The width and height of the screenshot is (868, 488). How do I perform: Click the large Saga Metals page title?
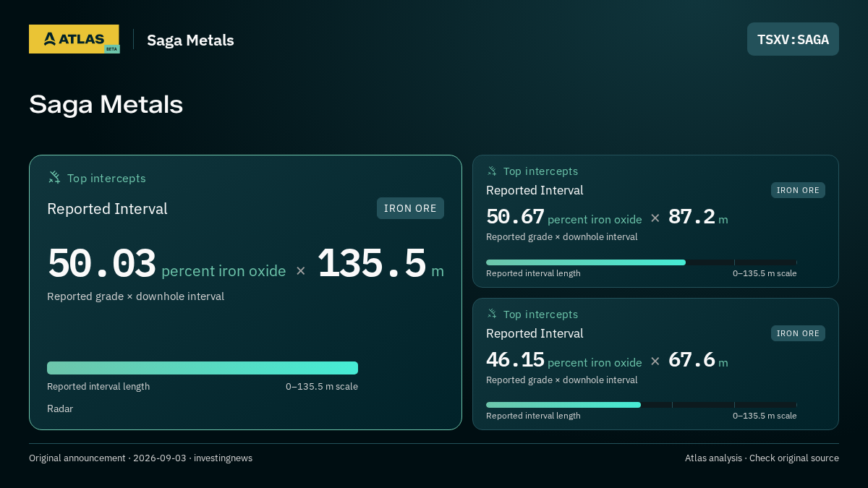point(106,104)
